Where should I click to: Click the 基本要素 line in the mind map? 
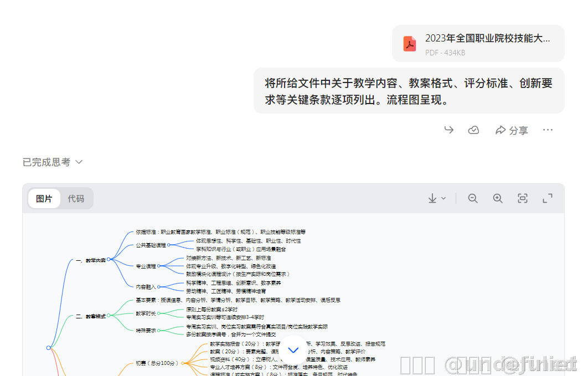(238, 300)
